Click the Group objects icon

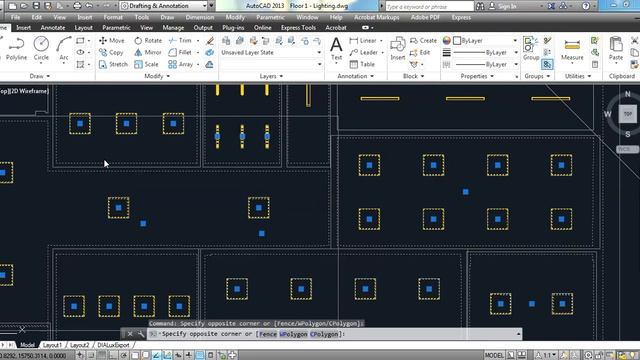tap(531, 48)
